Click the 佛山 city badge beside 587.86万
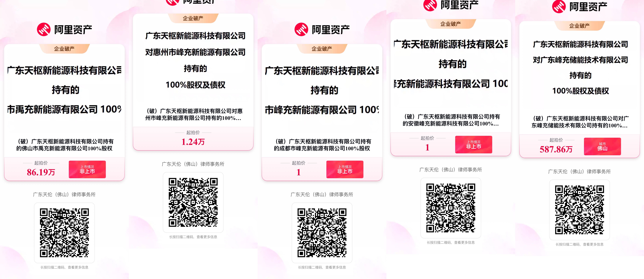Image resolution: width=644 pixels, height=279 pixels. 602,146
